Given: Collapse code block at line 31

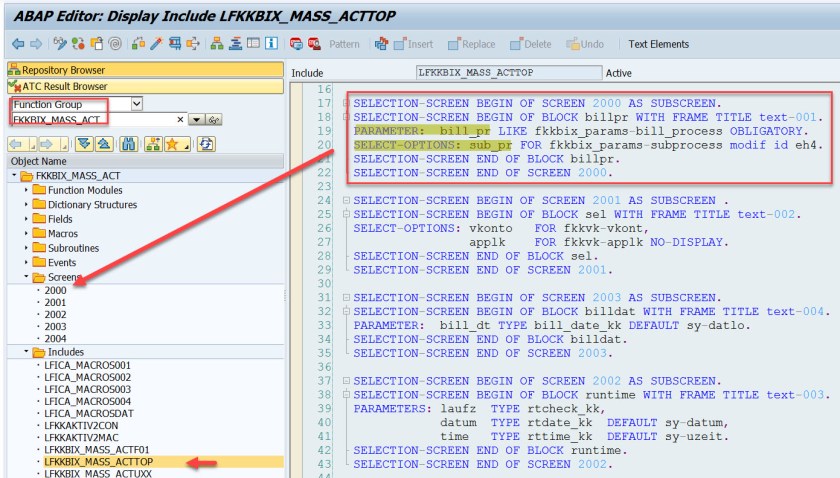Looking at the screenshot, I should point(346,297).
